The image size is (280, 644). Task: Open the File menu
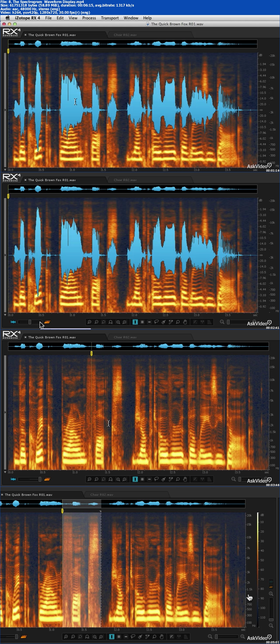pyautogui.click(x=48, y=18)
